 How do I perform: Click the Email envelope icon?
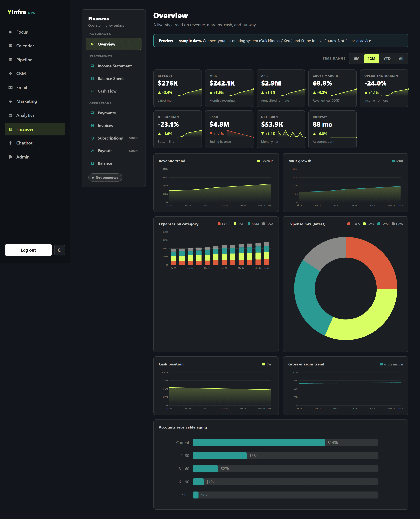click(10, 87)
